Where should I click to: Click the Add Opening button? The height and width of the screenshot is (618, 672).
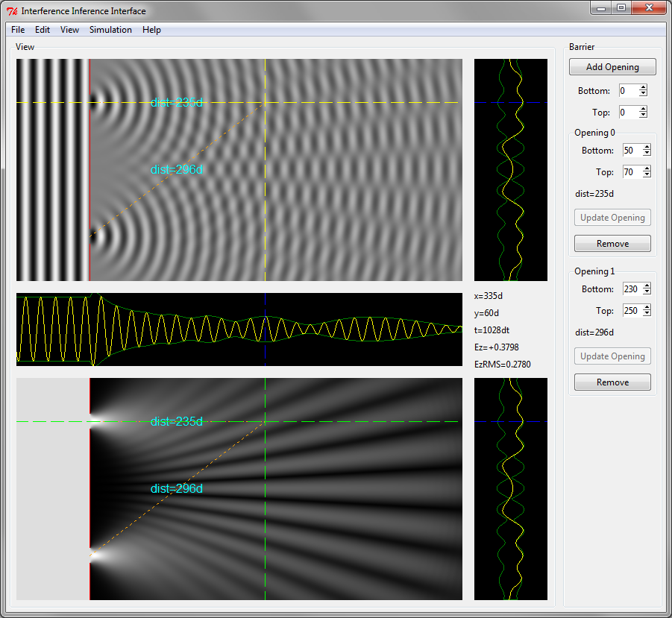[x=612, y=67]
